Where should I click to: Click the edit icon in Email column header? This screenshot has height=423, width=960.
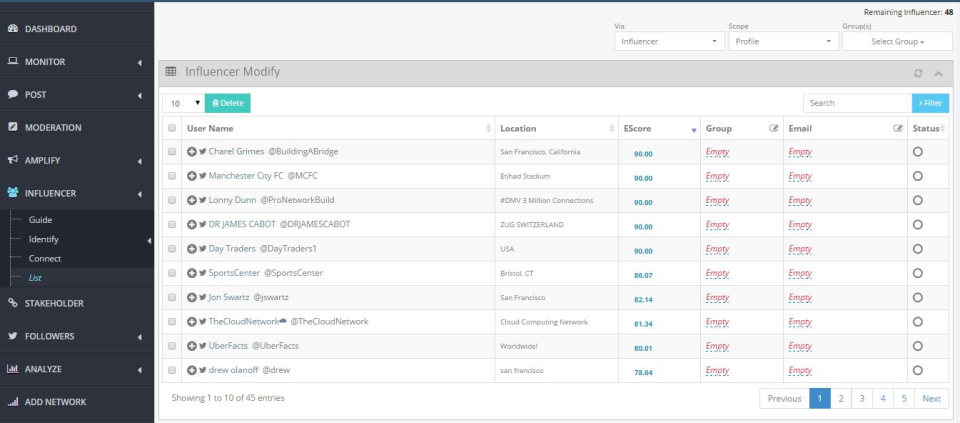pyautogui.click(x=897, y=129)
